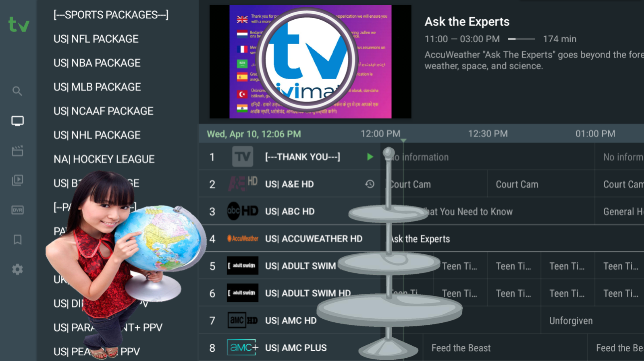The image size is (644, 361).
Task: Open General H program on ABC HD
Action: click(619, 211)
